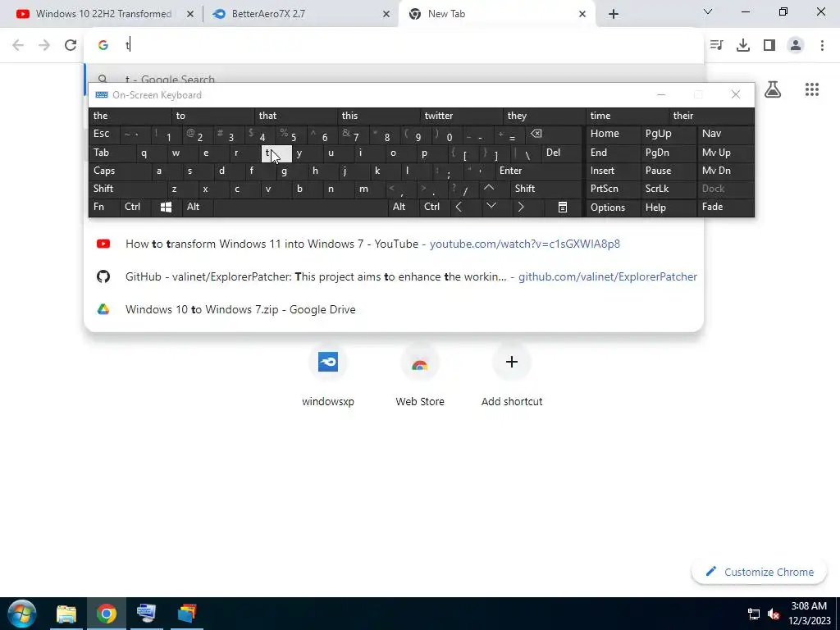Open a new tab with plus button
840x630 pixels.
point(614,14)
